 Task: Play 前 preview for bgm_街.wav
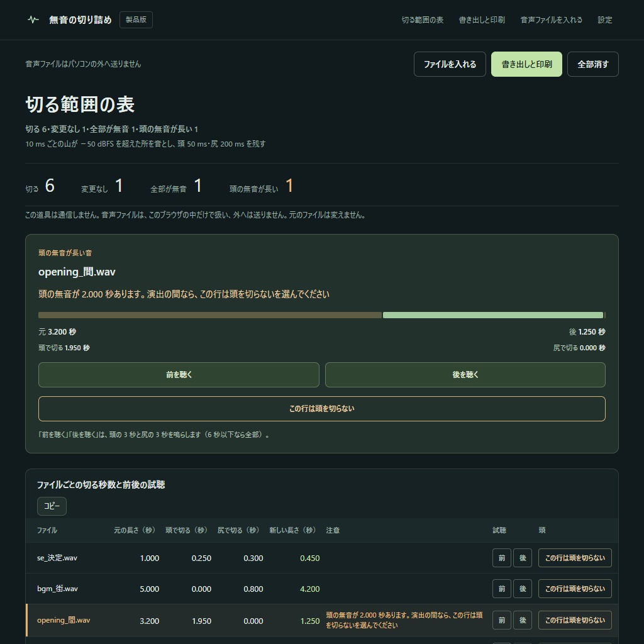[501, 589]
